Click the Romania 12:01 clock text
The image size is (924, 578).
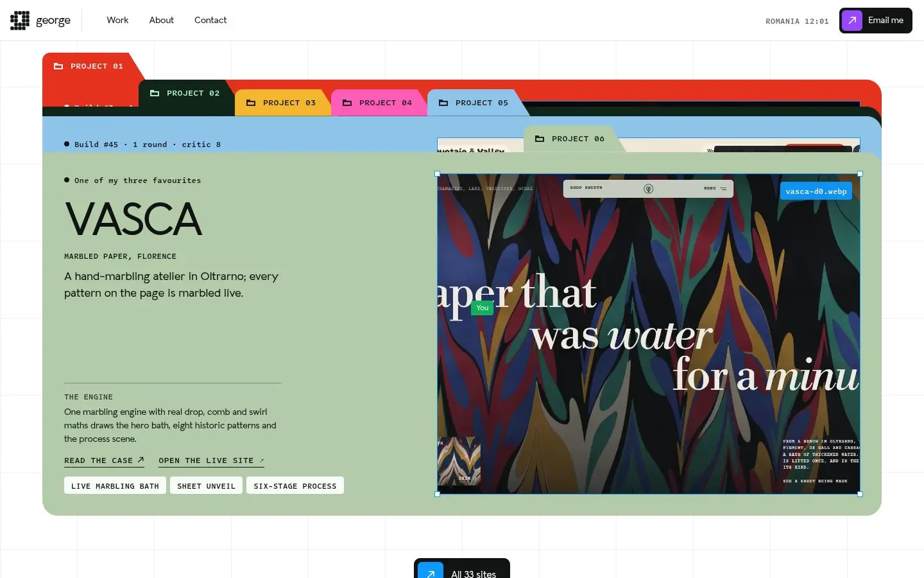[x=797, y=21]
